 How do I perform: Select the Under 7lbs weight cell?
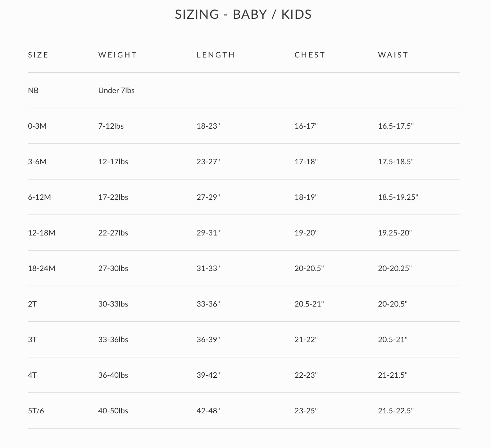tap(116, 91)
